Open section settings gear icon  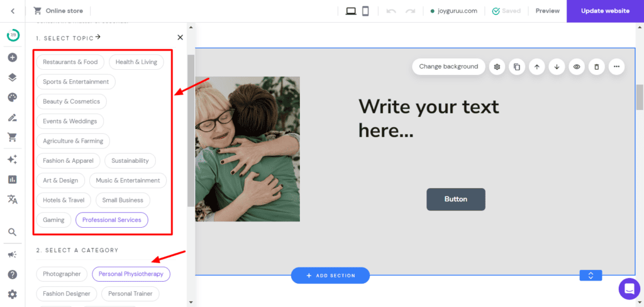[497, 67]
